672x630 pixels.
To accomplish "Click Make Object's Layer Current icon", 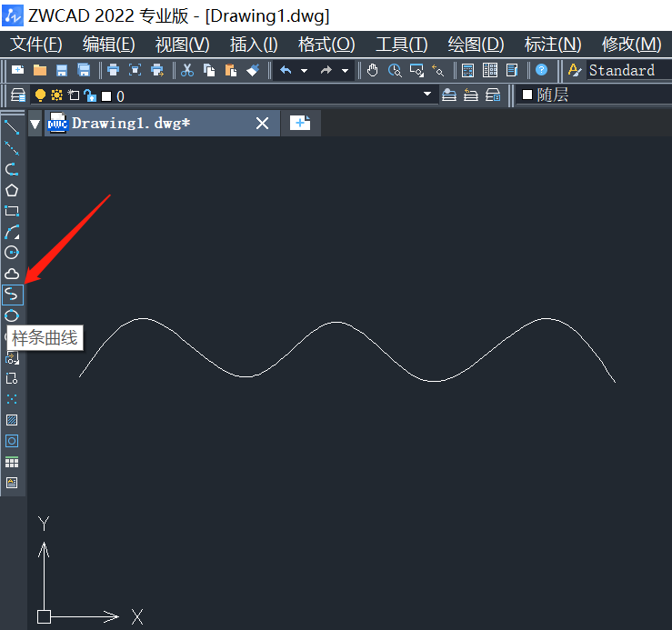I will click(448, 95).
